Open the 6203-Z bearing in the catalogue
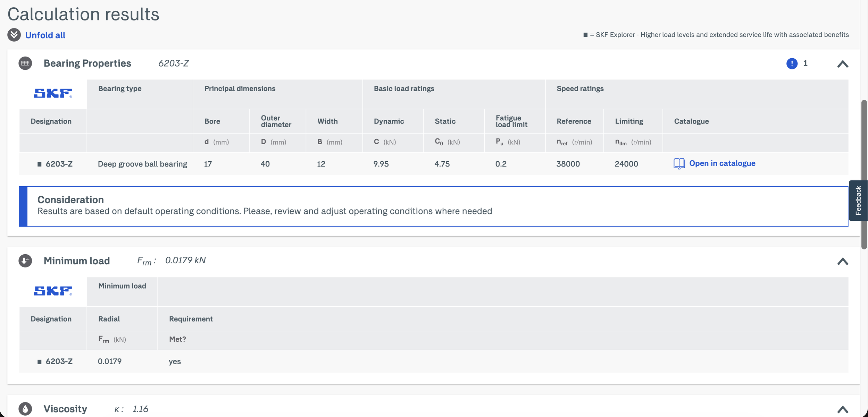The image size is (868, 417). pos(722,163)
